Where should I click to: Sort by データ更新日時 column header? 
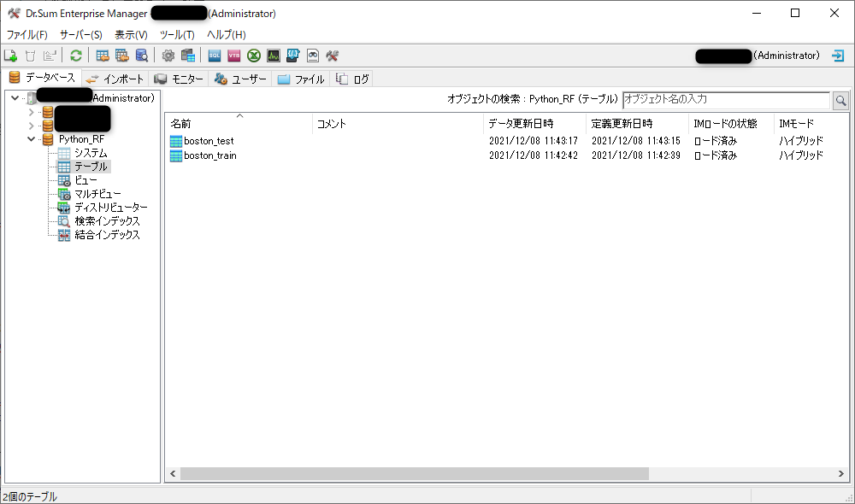pyautogui.click(x=534, y=124)
